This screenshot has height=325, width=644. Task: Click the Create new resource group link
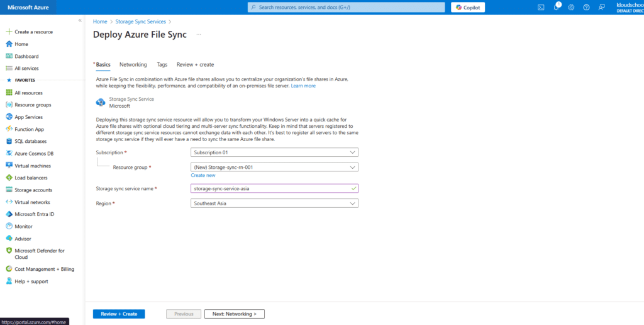click(x=203, y=176)
